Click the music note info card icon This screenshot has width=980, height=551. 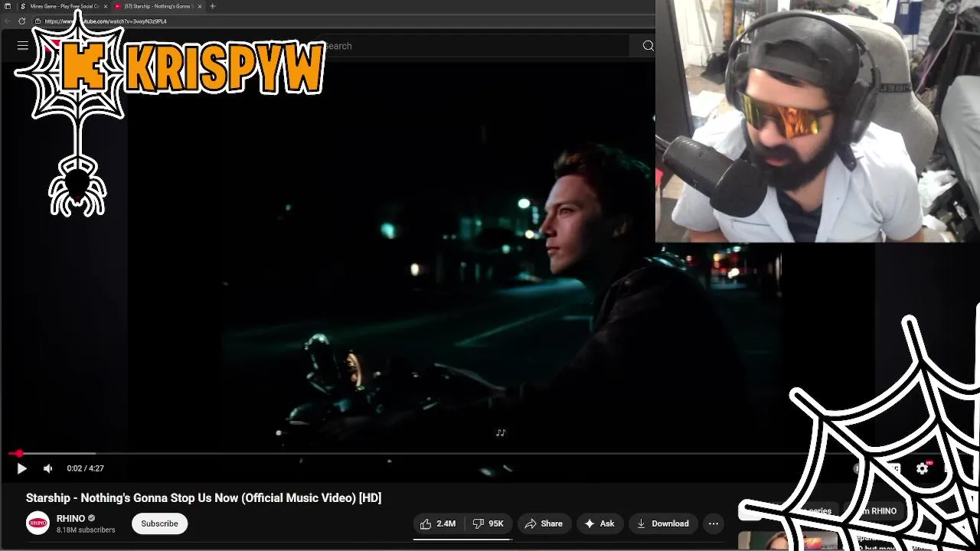pos(501,433)
